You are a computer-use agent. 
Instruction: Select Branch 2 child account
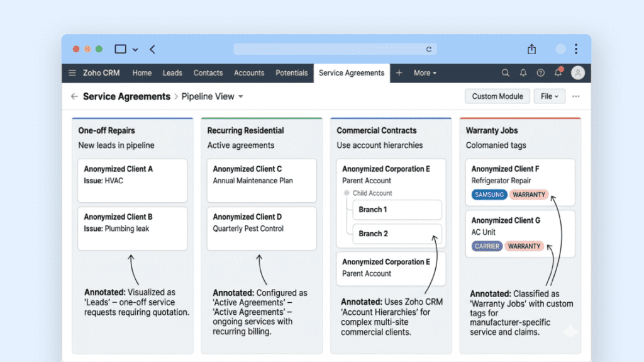[397, 234]
